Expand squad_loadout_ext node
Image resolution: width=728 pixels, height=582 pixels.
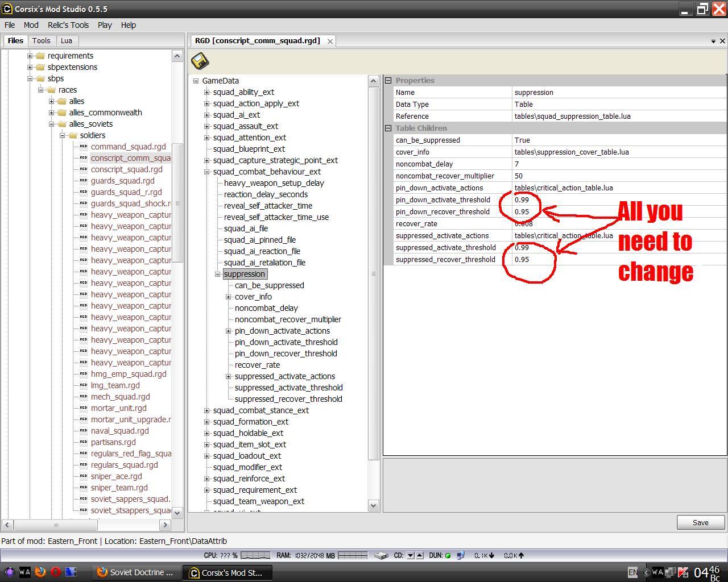(x=207, y=456)
